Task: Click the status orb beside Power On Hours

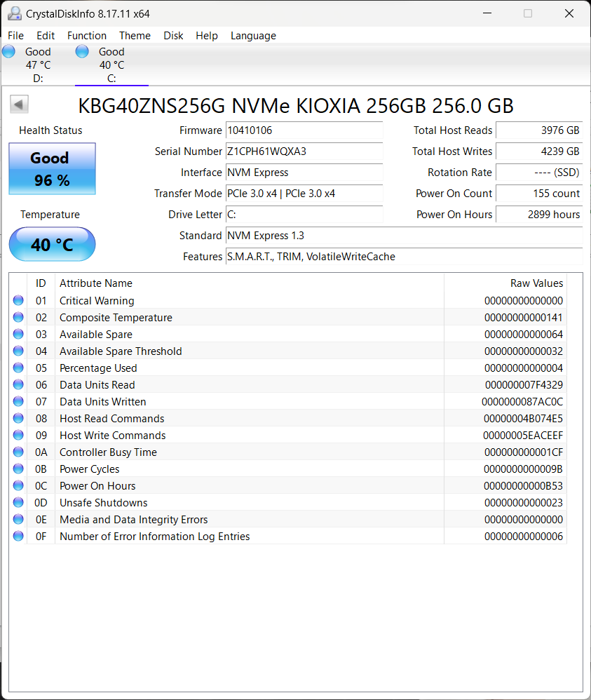Action: tap(18, 486)
